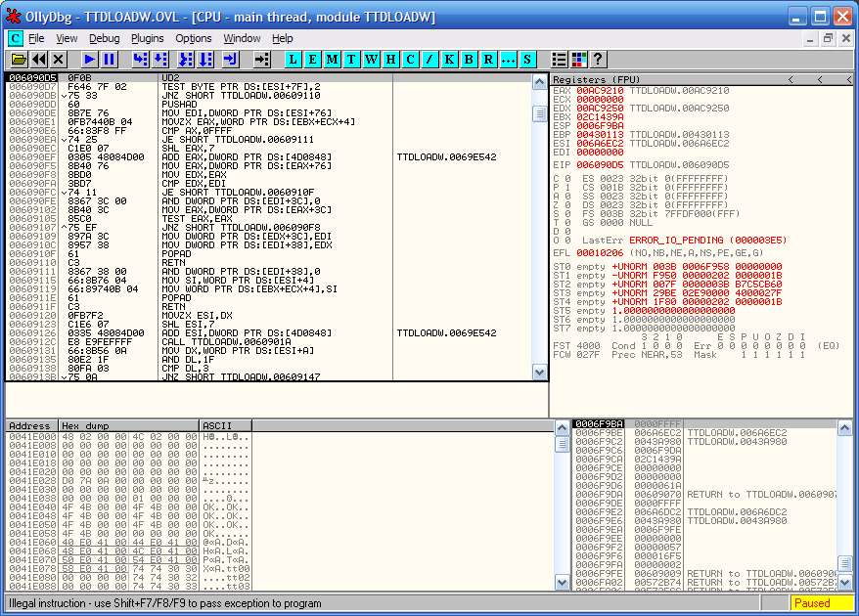Show Threads with the T button
Screen dimensions: 859x616
click(351, 59)
